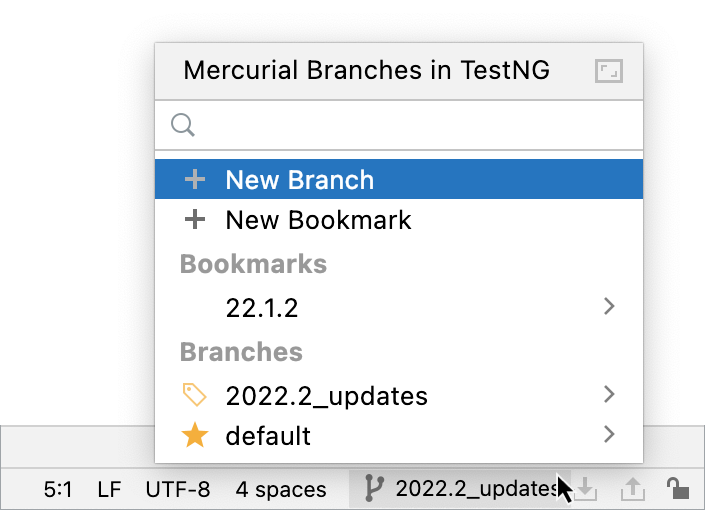This screenshot has height=510, width=707.
Task: Click the resize icon in popup header
Action: pyautogui.click(x=608, y=71)
